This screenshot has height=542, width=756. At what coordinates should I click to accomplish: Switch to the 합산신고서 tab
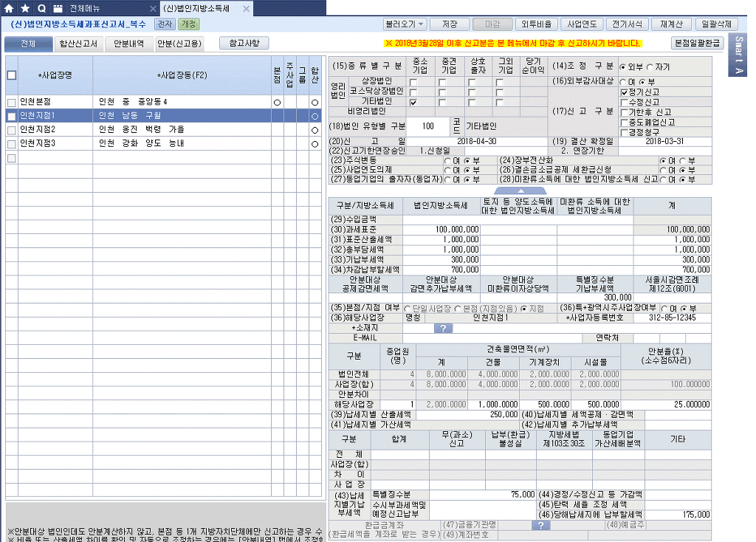pos(79,44)
